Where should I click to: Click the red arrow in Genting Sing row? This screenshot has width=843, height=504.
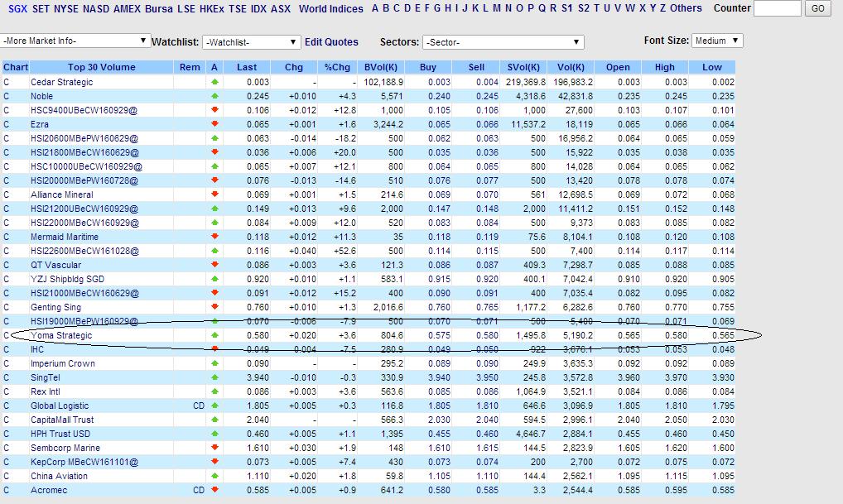tap(214, 307)
